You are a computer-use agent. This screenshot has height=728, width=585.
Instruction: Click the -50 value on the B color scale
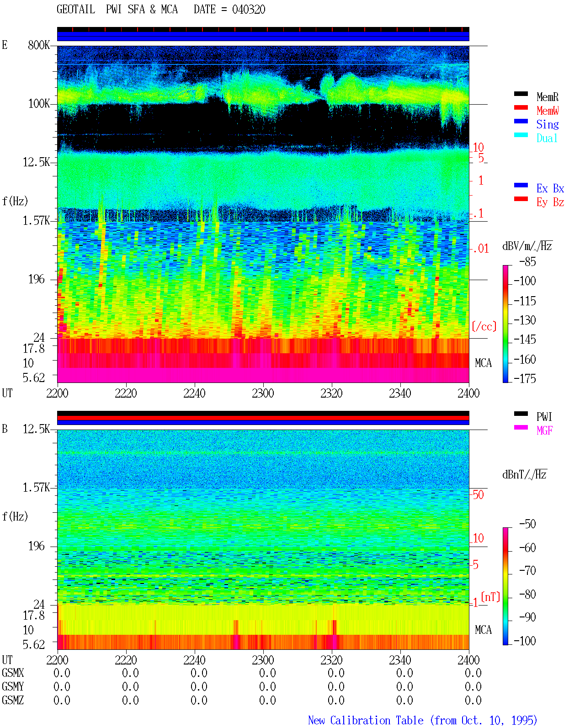[528, 524]
